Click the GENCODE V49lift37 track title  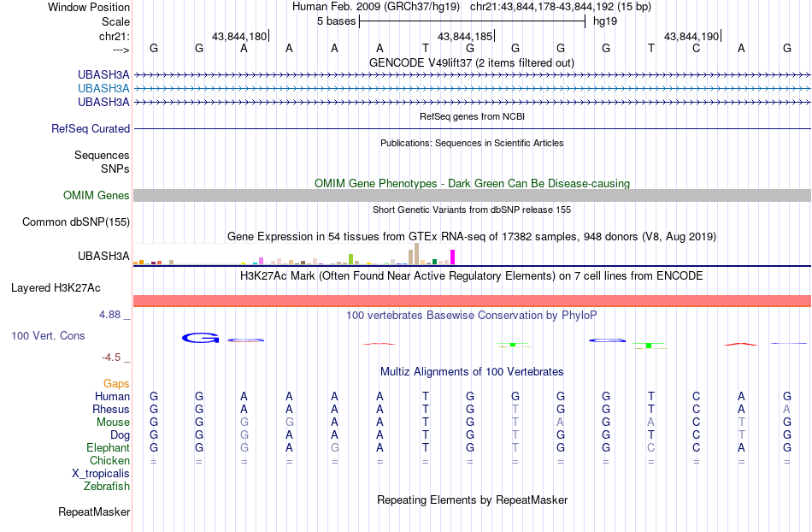(x=472, y=62)
